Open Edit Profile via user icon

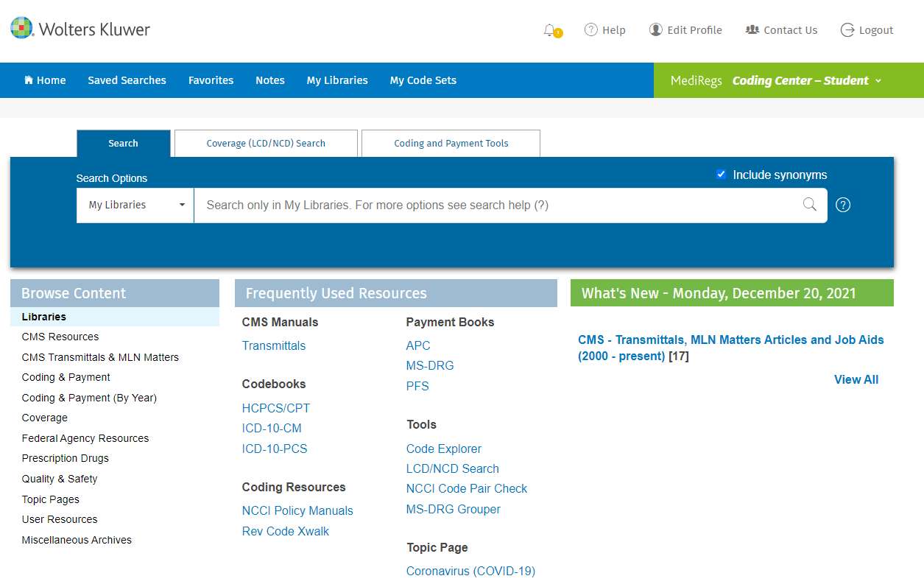[655, 29]
